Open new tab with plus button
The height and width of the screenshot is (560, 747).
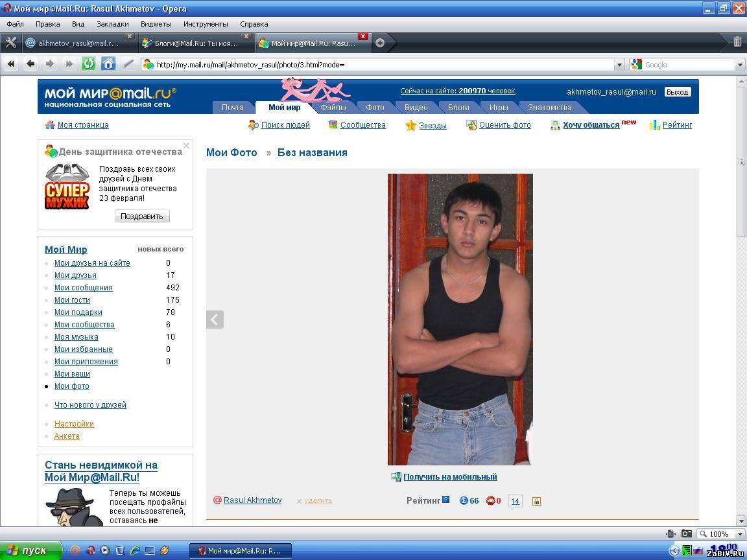click(x=380, y=43)
